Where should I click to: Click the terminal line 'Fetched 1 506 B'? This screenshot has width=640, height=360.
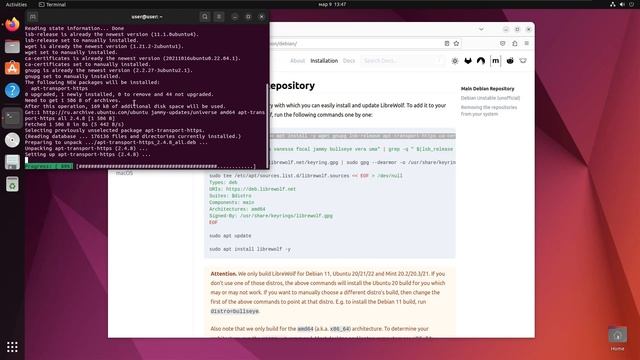(x=74, y=124)
